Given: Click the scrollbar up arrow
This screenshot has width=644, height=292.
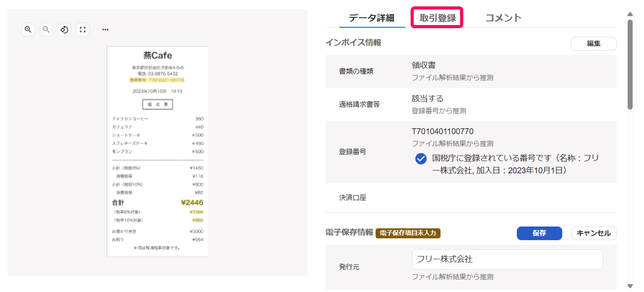Looking at the screenshot, I should click(630, 14).
